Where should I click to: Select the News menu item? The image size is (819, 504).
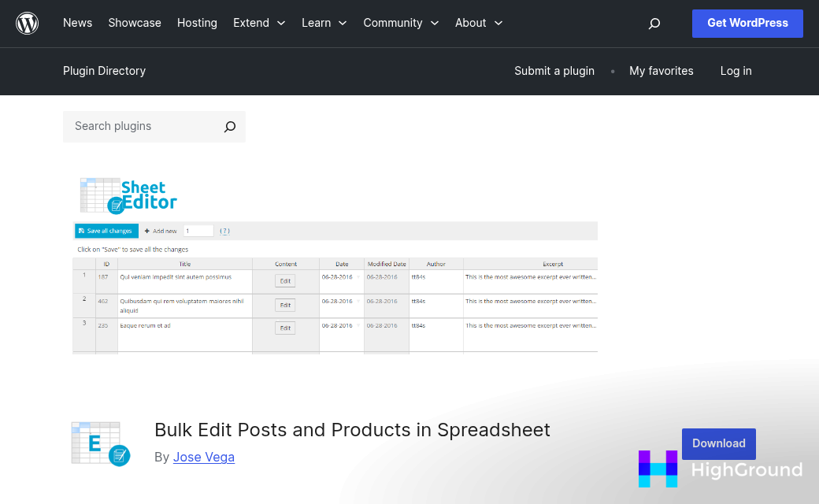coord(77,23)
